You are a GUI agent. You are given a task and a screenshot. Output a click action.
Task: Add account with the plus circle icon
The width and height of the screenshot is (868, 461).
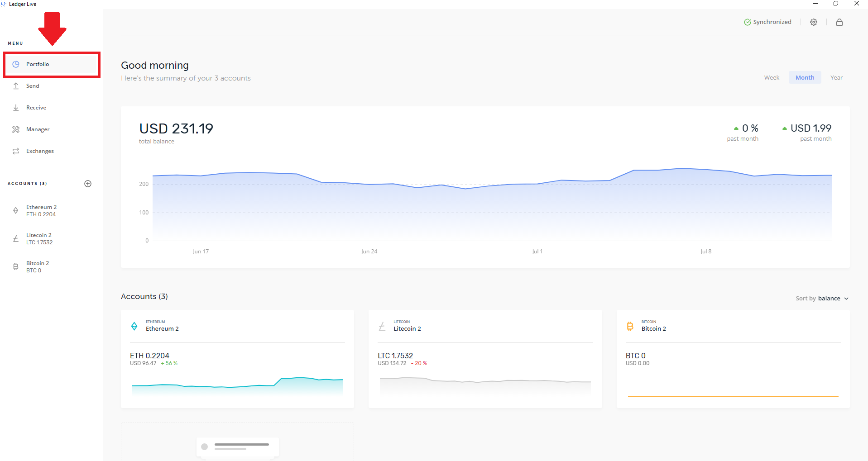coord(88,184)
